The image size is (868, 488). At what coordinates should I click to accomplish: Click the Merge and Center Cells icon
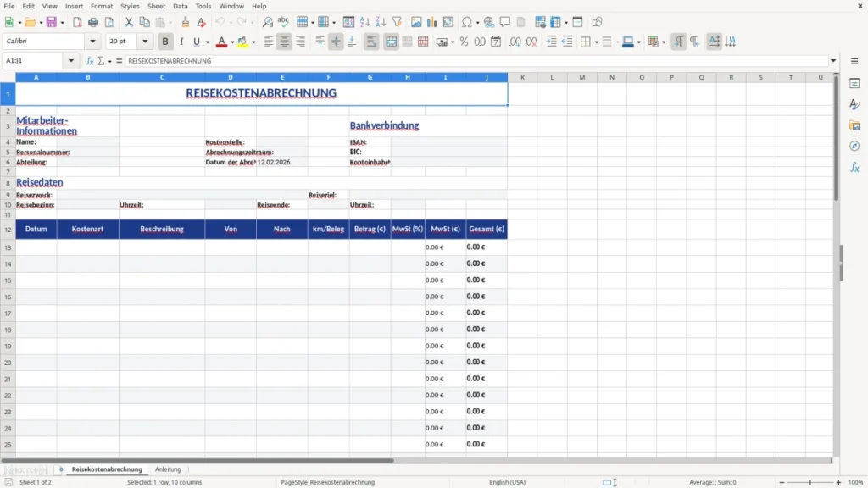[391, 42]
